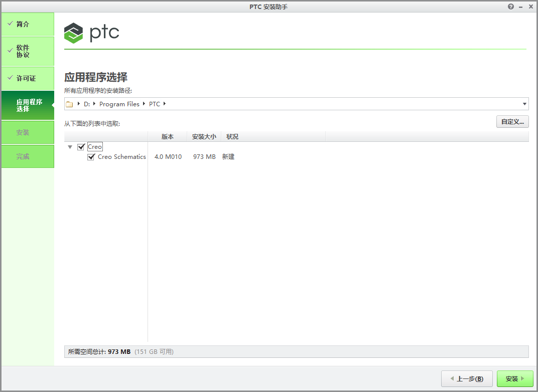Viewport: 538px width, 392px height.
Task: Expand path arrow before D:
Action: coord(79,103)
